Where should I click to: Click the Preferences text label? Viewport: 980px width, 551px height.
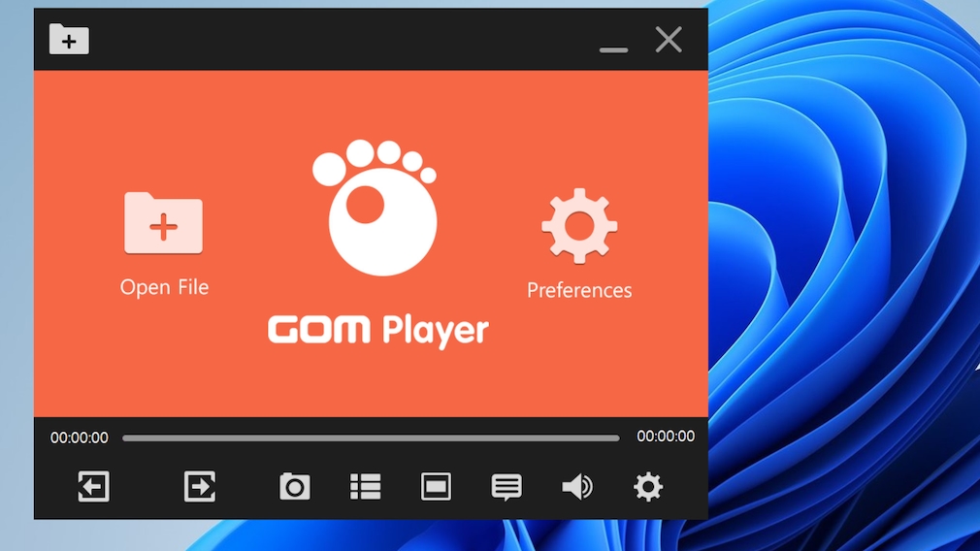pyautogui.click(x=579, y=290)
